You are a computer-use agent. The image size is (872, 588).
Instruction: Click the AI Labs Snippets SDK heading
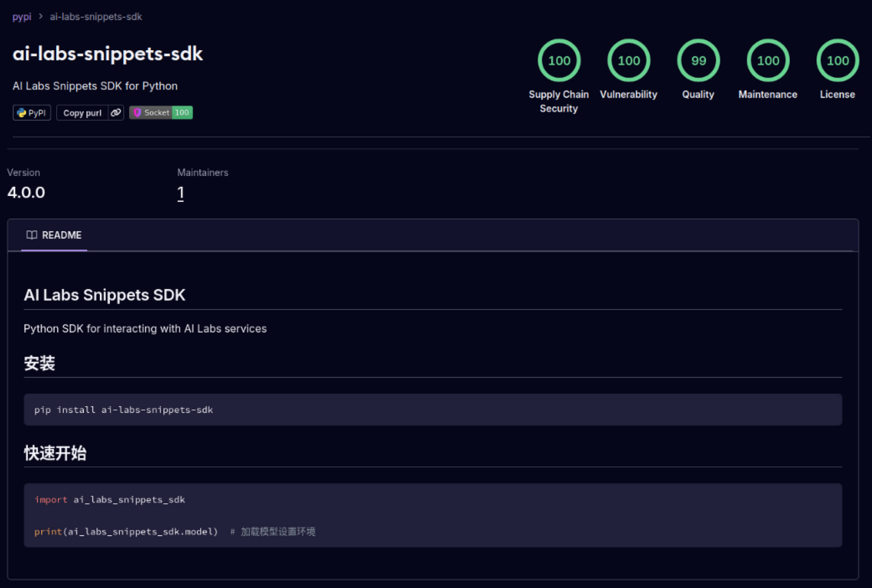tap(105, 295)
